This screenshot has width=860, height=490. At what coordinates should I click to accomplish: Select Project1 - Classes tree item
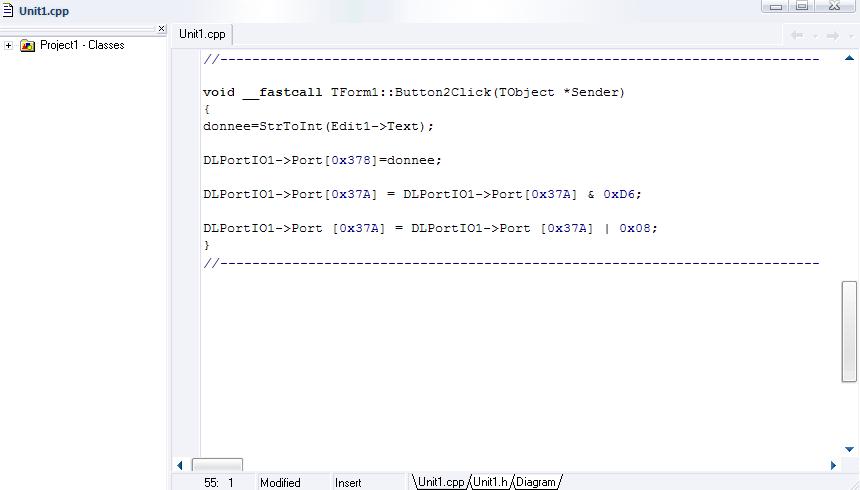pyautogui.click(x=82, y=45)
